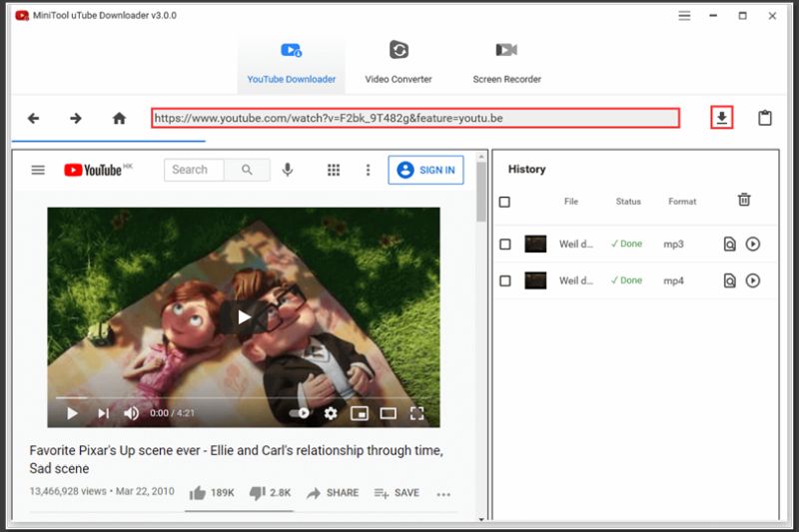This screenshot has height=532, width=799.
Task: Click the SIGN IN button
Action: [x=426, y=170]
